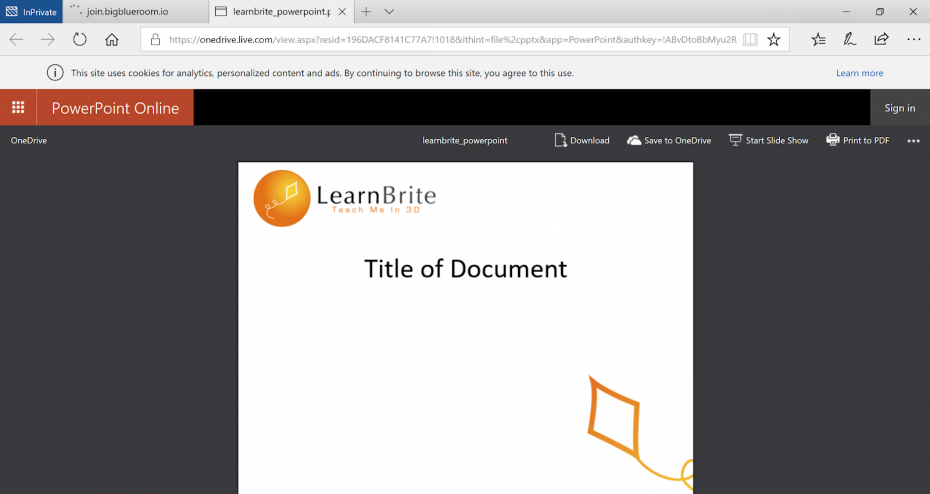Image resolution: width=930 pixels, height=494 pixels.
Task: Start the slide show
Action: click(769, 141)
